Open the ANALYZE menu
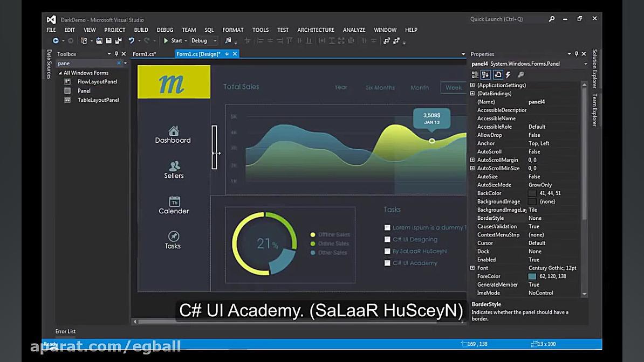644x362 pixels. [x=354, y=30]
